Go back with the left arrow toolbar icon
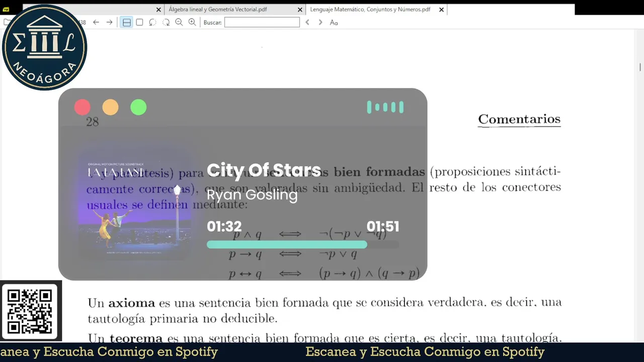Screen dimensions: 644x362 click(x=96, y=22)
